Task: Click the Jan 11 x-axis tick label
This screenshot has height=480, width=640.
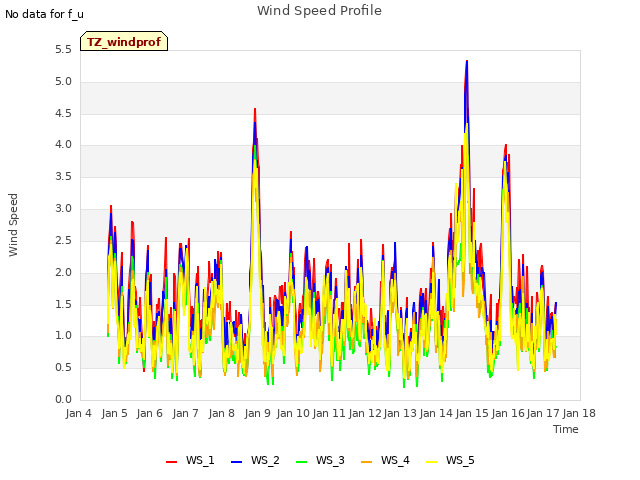Action: tap(329, 413)
